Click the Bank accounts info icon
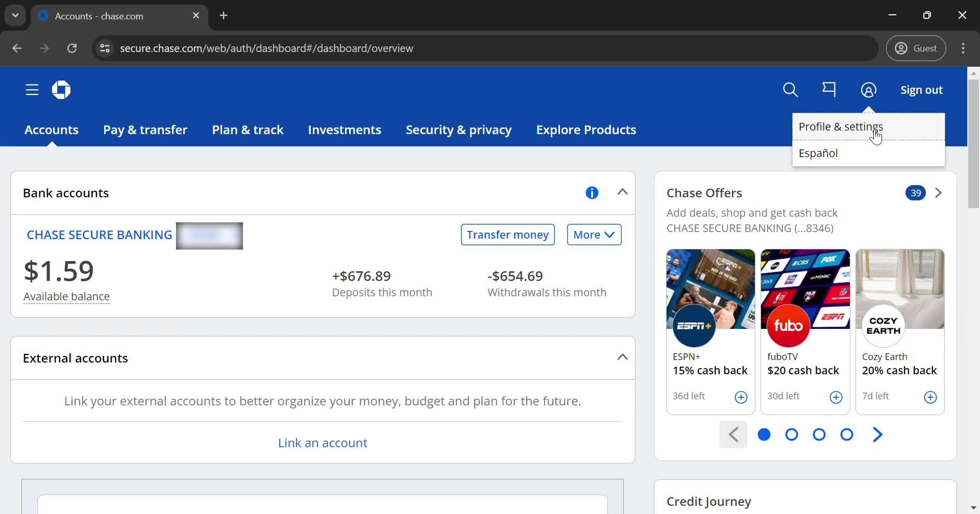The height and width of the screenshot is (514, 980). click(592, 193)
